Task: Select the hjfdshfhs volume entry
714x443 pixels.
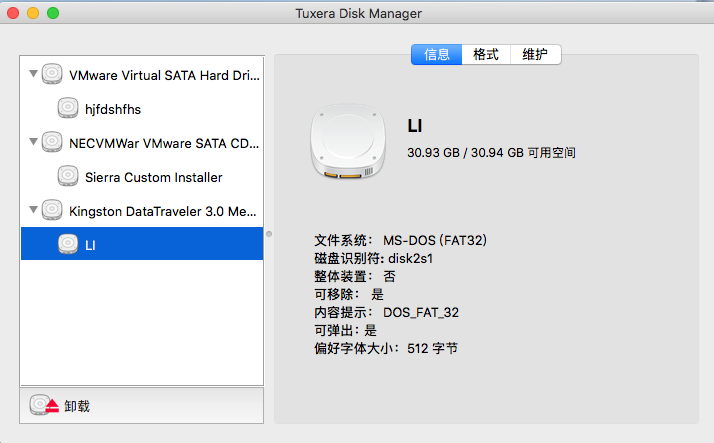Action: (142, 108)
